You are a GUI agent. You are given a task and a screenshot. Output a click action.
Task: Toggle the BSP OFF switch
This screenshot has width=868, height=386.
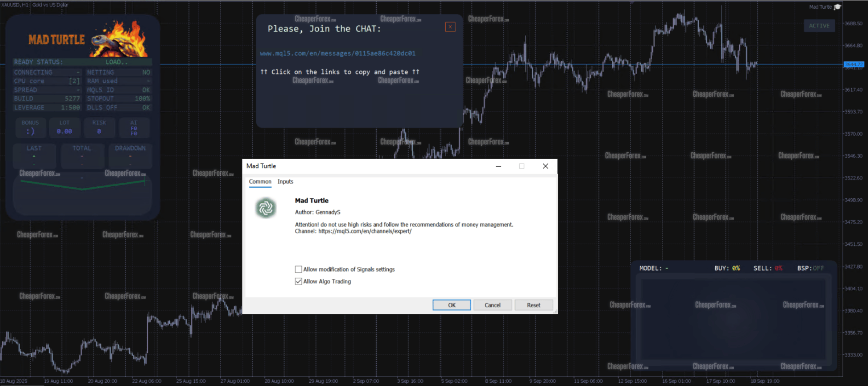pos(818,268)
